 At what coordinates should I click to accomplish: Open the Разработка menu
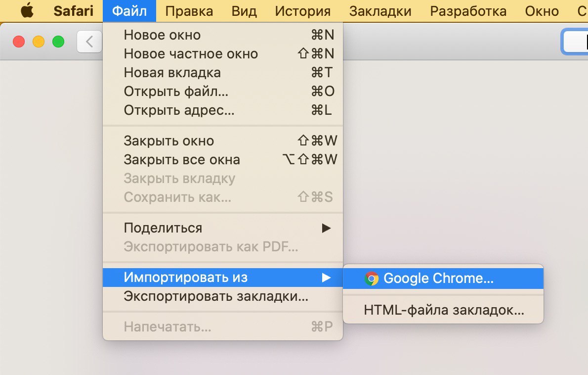point(467,11)
